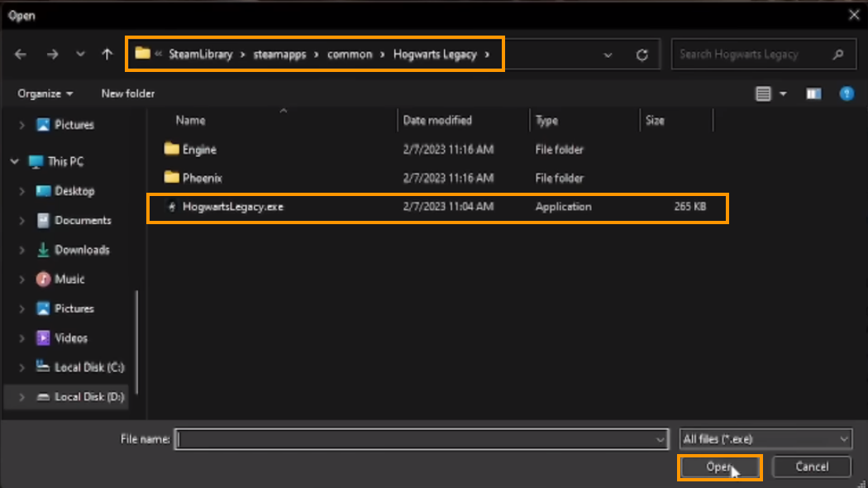Expand the Local Disk (D:) node
This screenshot has height=488, width=868.
pos(21,397)
